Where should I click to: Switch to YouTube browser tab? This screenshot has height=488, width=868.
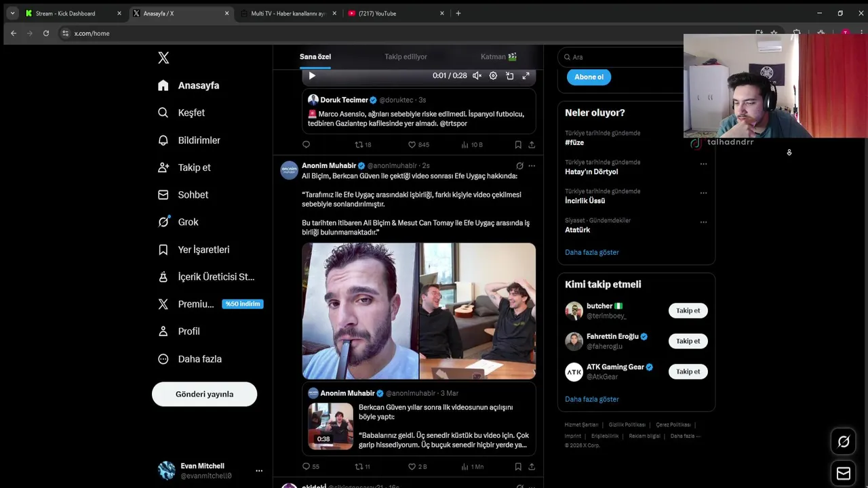(x=396, y=14)
